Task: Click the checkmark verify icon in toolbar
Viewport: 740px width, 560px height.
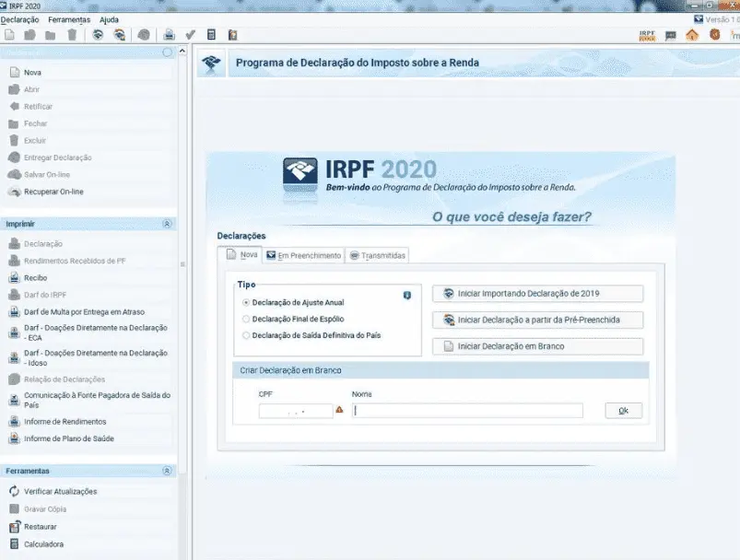Action: (x=191, y=35)
